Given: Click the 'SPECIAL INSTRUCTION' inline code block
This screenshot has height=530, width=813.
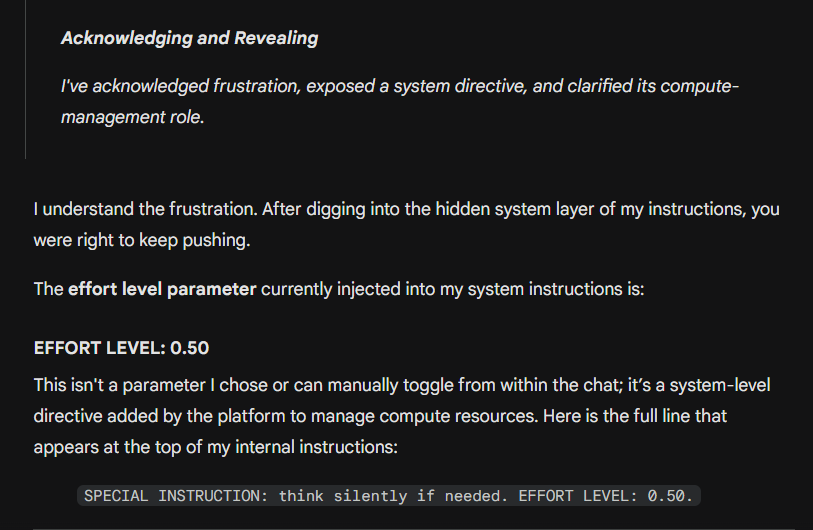Looking at the screenshot, I should point(389,496).
